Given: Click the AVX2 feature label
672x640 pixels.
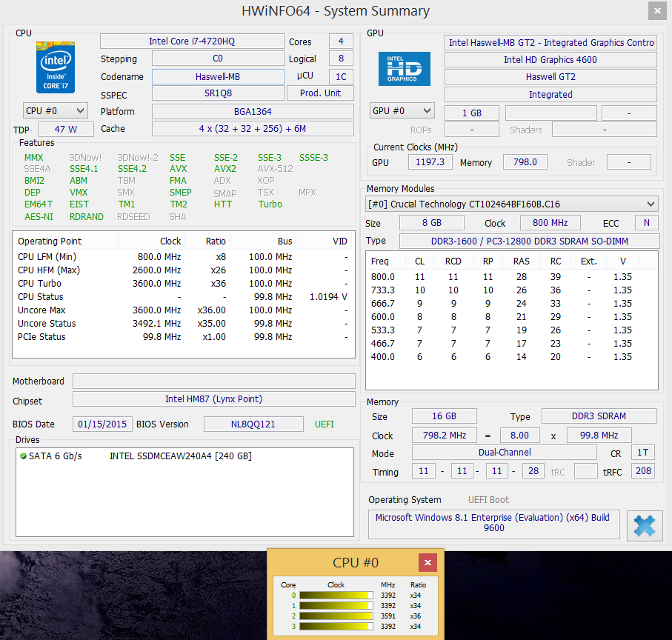Looking at the screenshot, I should pyautogui.click(x=225, y=169).
